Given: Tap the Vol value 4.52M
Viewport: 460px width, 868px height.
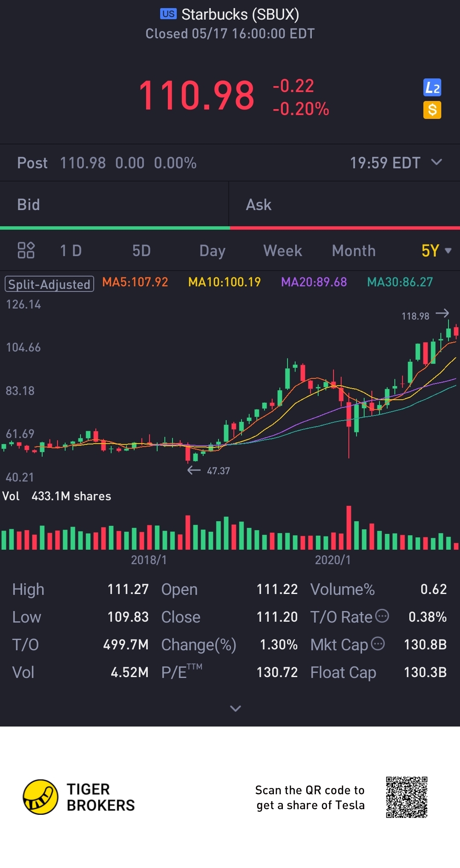Looking at the screenshot, I should pos(129,672).
